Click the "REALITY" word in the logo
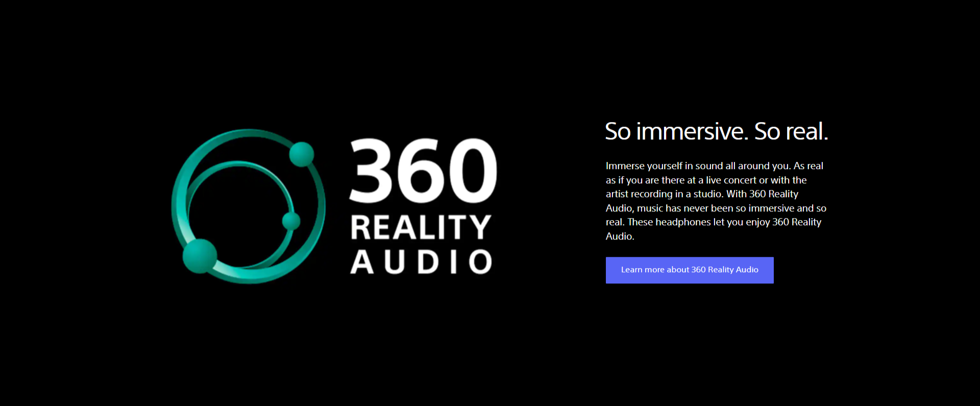 (x=421, y=228)
